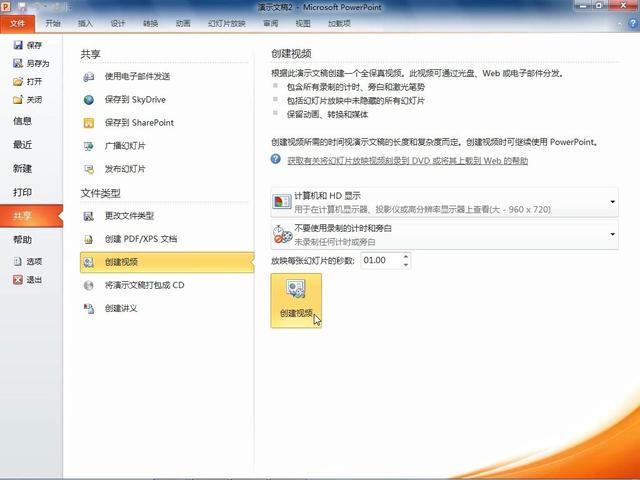Click the red Exit (退出) icon

[18, 280]
